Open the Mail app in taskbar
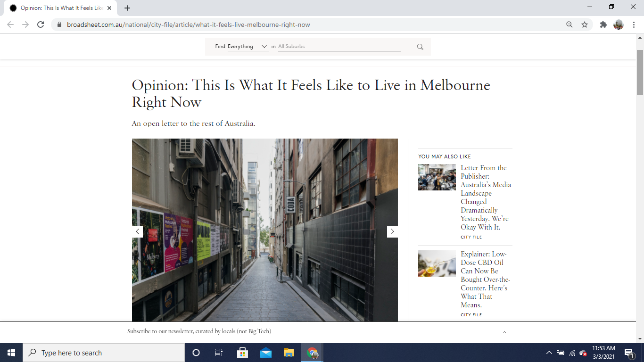 (x=266, y=353)
